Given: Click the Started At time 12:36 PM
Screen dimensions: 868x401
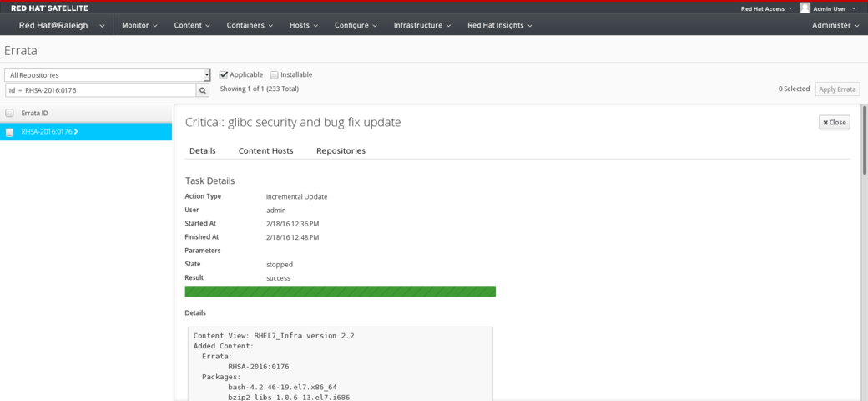Looking at the screenshot, I should tap(292, 224).
